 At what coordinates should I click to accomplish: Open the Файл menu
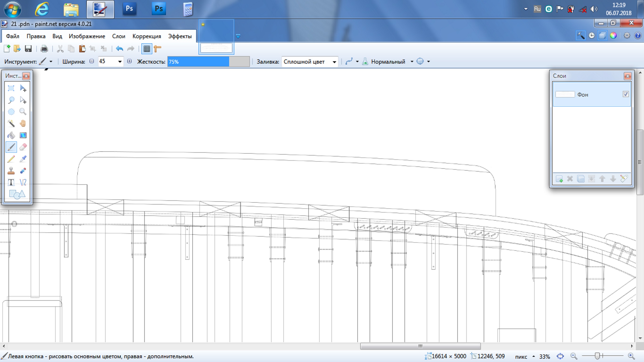[12, 36]
